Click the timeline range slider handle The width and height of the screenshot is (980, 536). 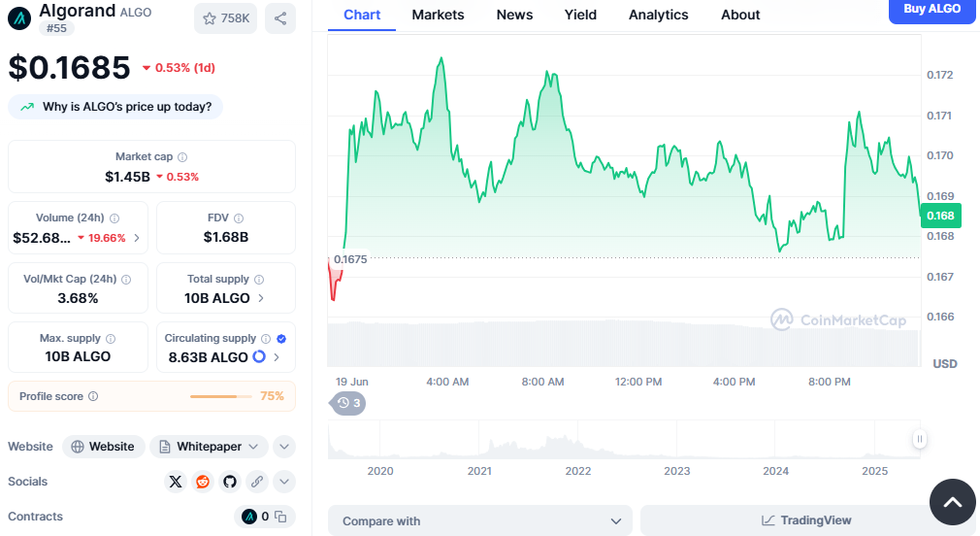[920, 439]
